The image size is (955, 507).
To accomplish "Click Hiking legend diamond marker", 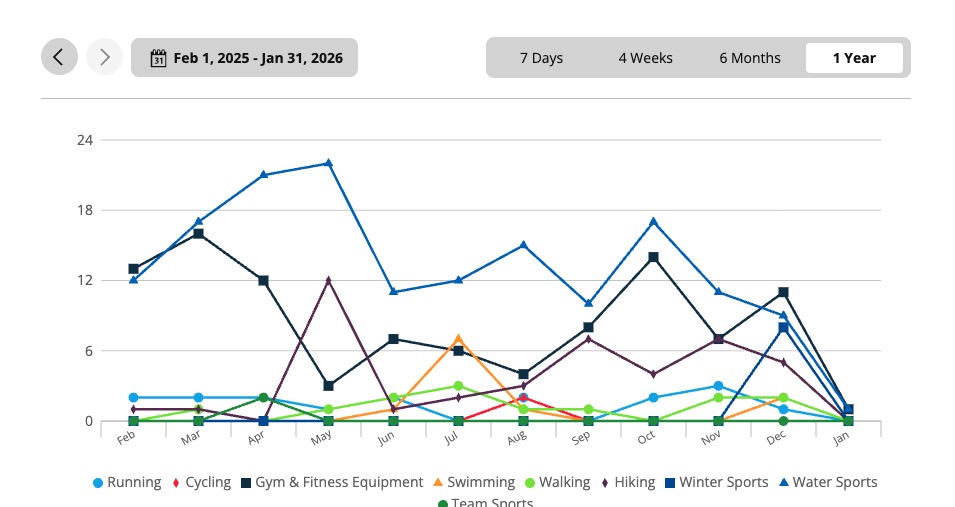I will point(606,483).
